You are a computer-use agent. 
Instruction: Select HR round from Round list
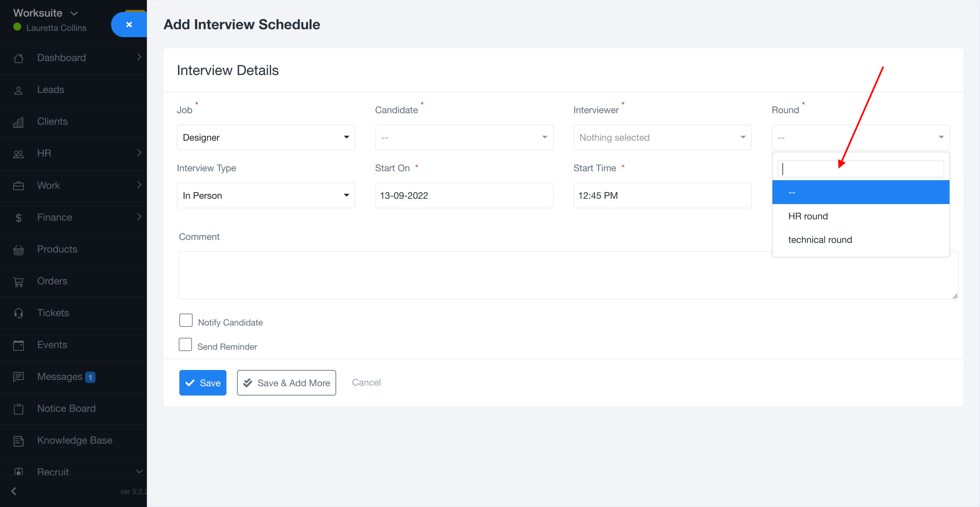(x=808, y=216)
